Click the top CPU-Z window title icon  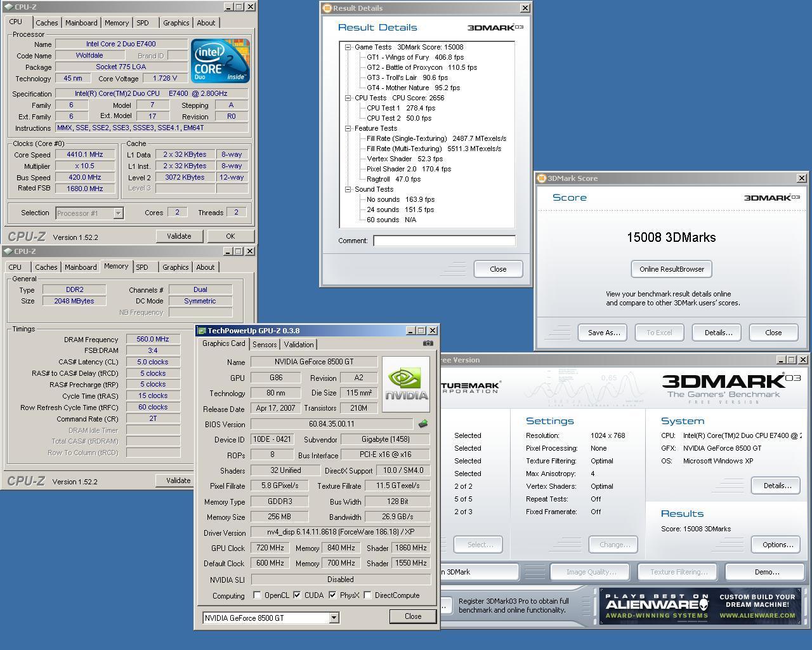(9, 7)
